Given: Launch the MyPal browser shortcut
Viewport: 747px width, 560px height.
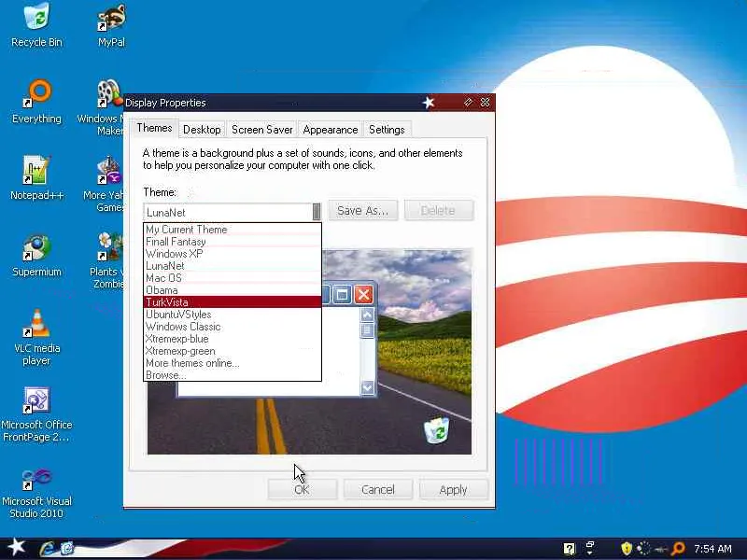Looking at the screenshot, I should [111, 25].
